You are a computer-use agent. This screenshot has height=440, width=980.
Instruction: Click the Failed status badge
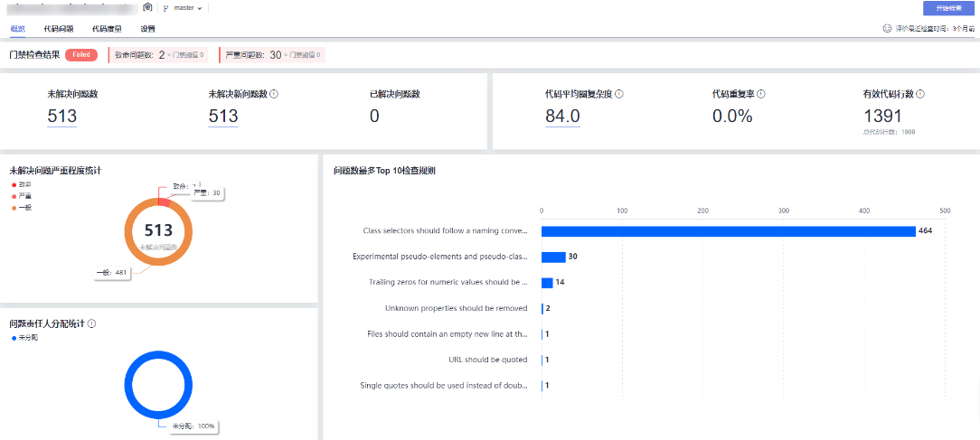coord(81,55)
